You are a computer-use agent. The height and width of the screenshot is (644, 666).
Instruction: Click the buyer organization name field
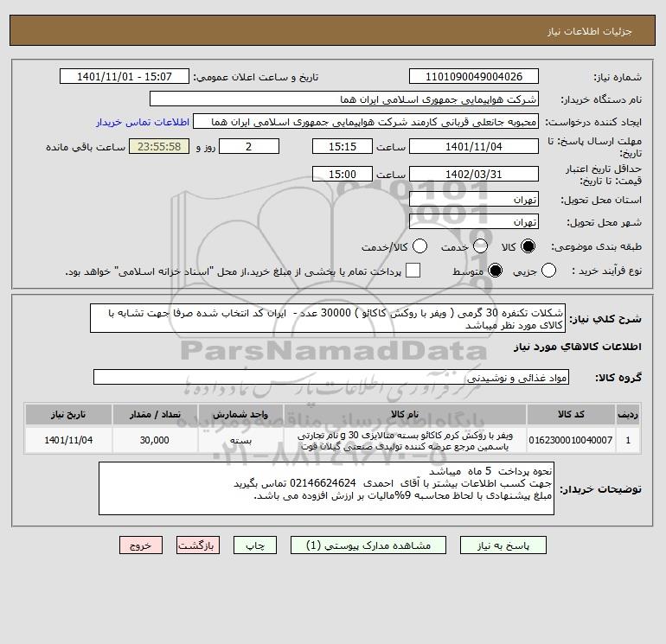[x=344, y=99]
